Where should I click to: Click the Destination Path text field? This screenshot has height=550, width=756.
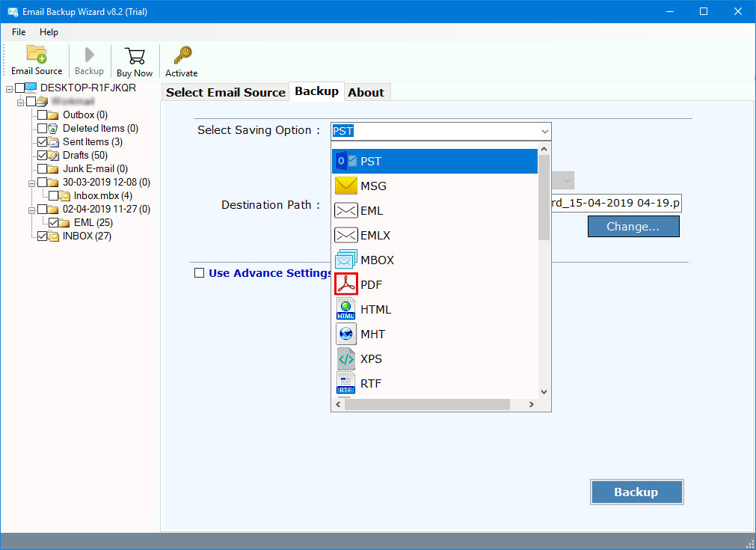[x=617, y=203]
